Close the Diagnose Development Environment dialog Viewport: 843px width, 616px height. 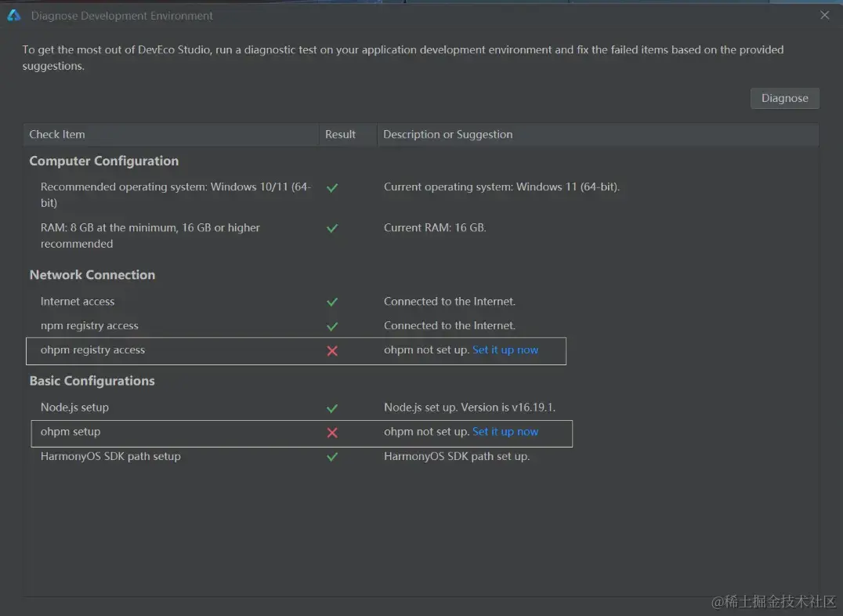click(824, 15)
